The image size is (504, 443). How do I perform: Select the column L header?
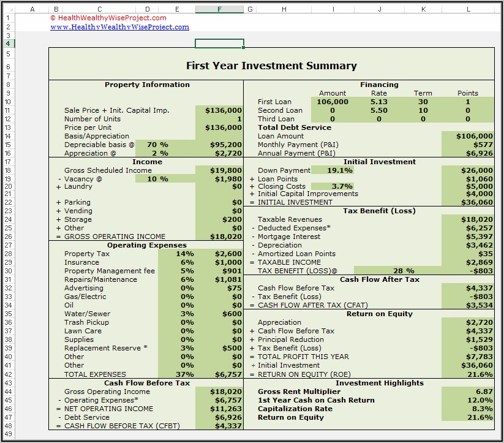pos(468,9)
